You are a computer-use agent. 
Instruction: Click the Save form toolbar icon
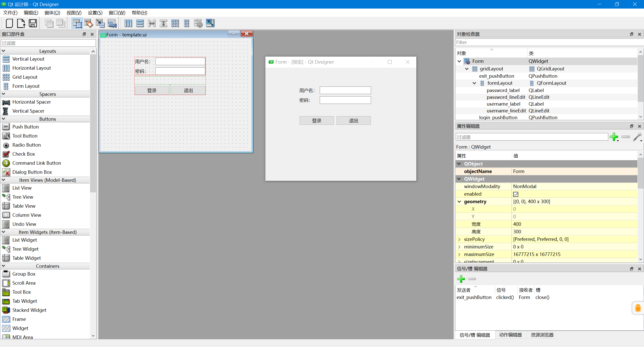[x=33, y=23]
